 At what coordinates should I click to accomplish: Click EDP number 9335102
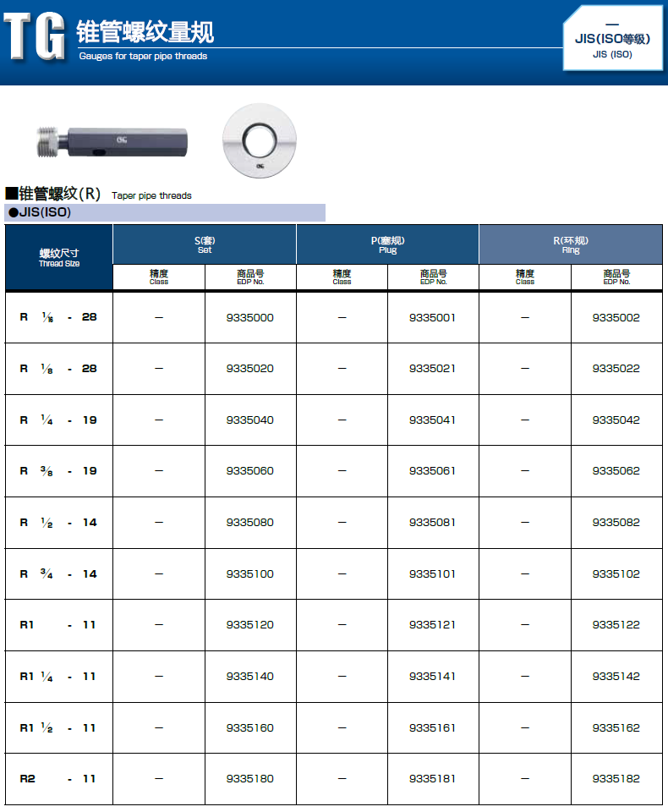click(616, 573)
